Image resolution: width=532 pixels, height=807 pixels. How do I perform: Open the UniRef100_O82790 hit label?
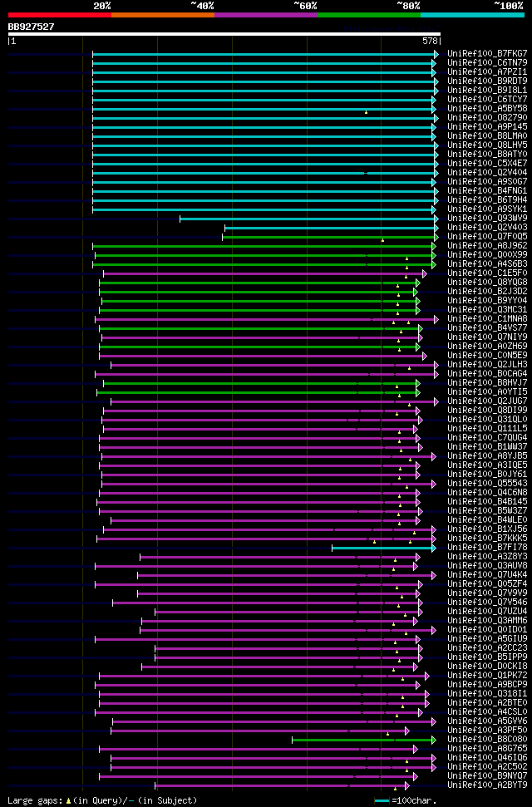pyautogui.click(x=487, y=118)
